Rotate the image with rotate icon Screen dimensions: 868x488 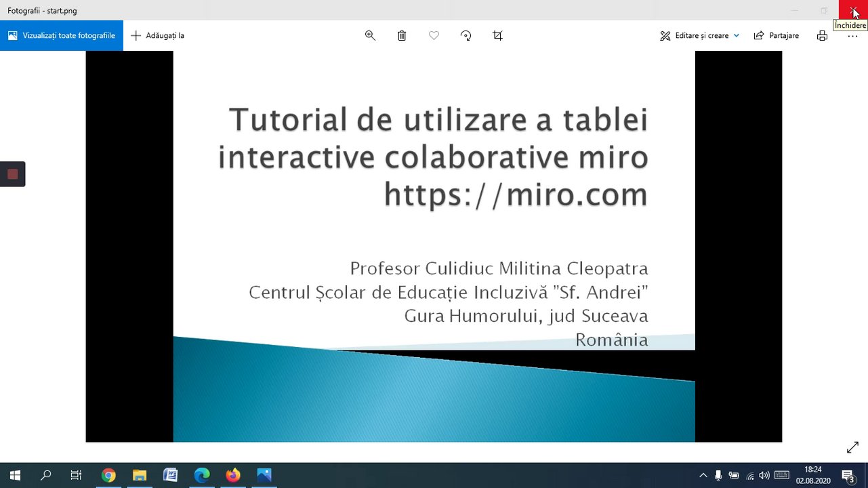point(466,35)
